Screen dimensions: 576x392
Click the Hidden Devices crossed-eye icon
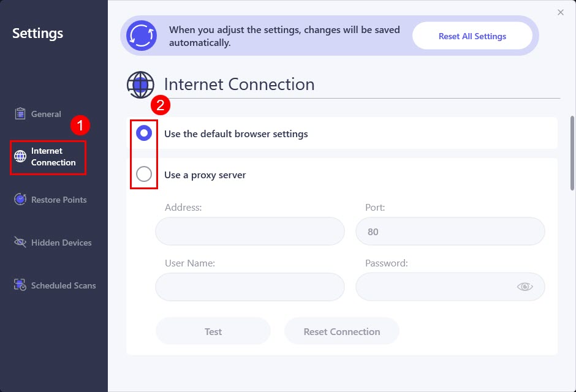click(x=20, y=243)
